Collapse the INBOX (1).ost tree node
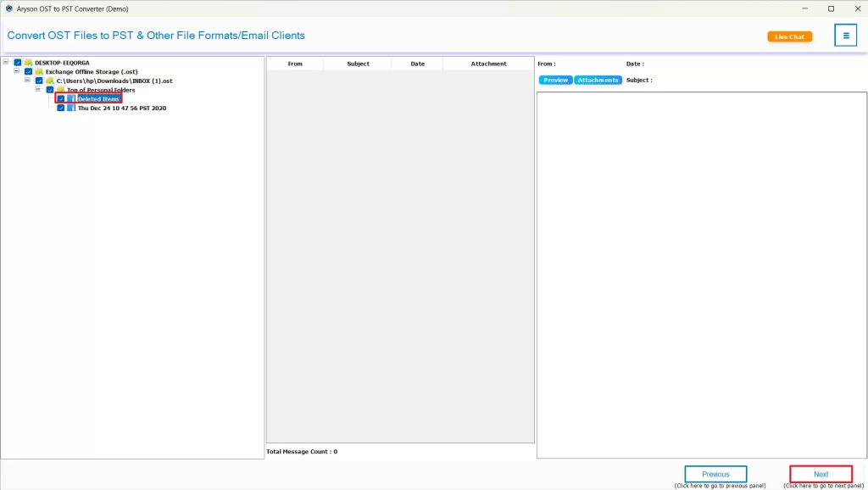This screenshot has width=868, height=490. click(x=27, y=81)
